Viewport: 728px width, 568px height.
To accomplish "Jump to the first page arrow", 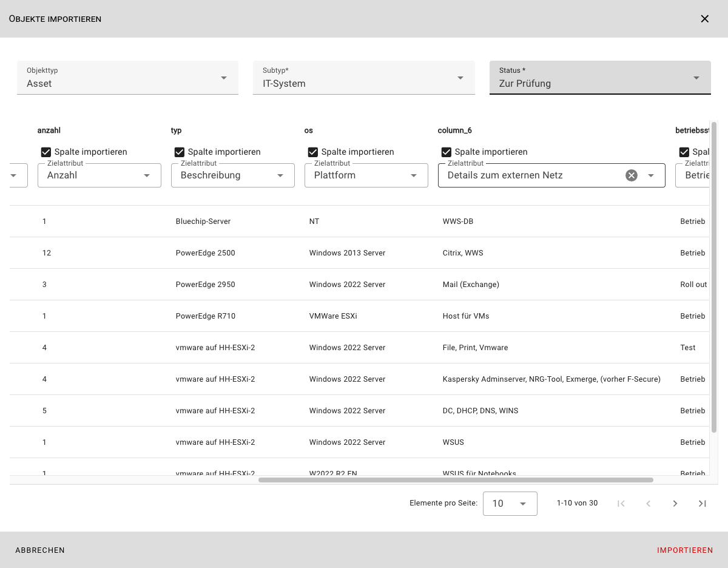I will (x=621, y=504).
